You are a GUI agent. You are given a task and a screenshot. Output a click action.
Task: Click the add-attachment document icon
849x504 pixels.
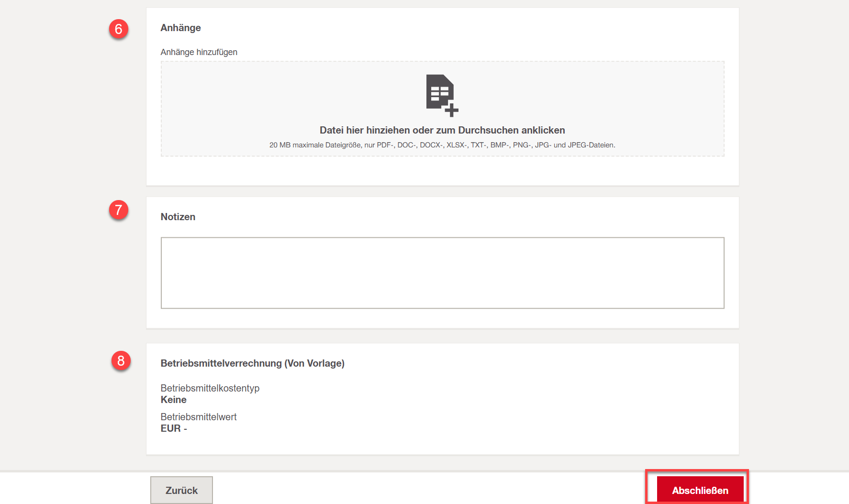click(442, 95)
